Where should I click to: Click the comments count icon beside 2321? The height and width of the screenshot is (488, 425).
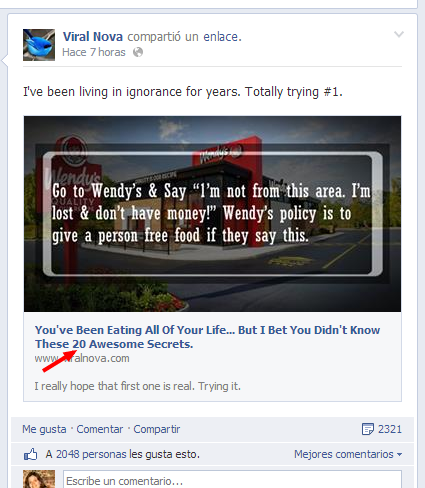click(x=368, y=429)
